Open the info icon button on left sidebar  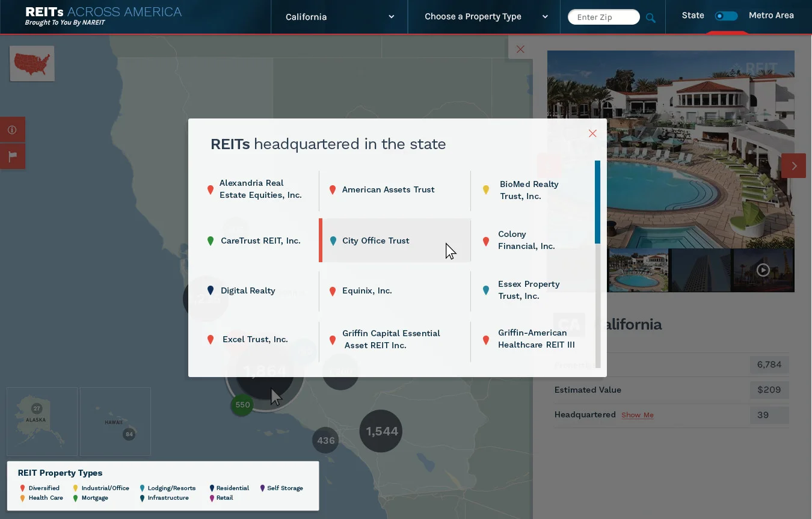tap(12, 129)
